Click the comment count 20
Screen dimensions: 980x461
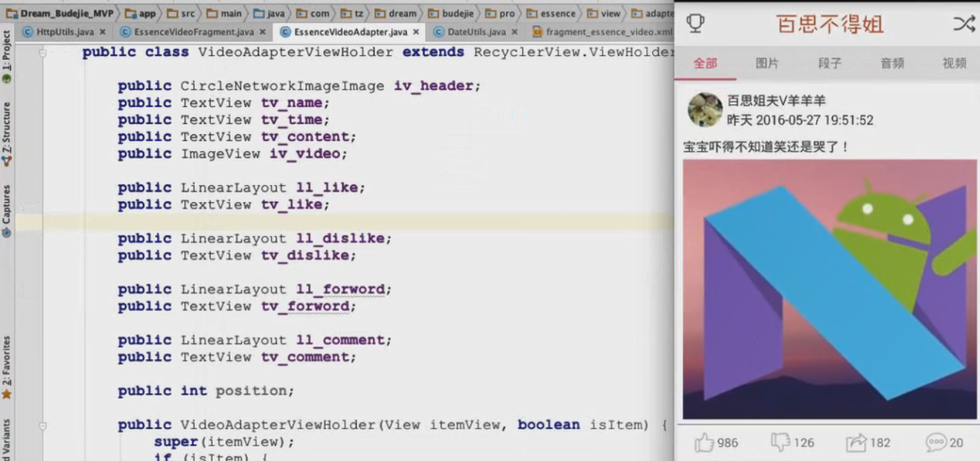pos(956,443)
